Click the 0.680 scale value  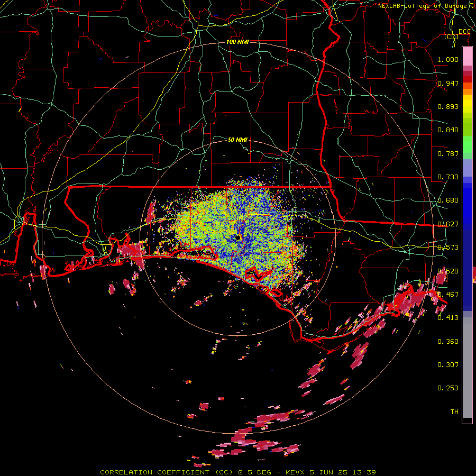pos(448,200)
